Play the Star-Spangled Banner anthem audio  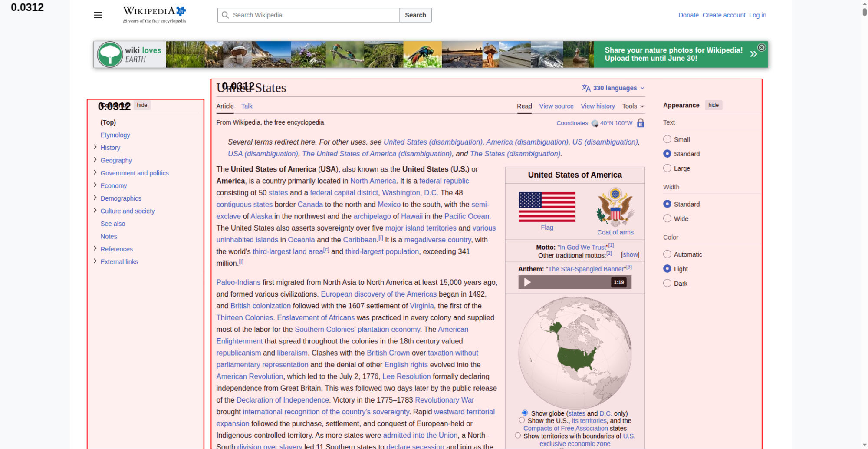tap(527, 282)
